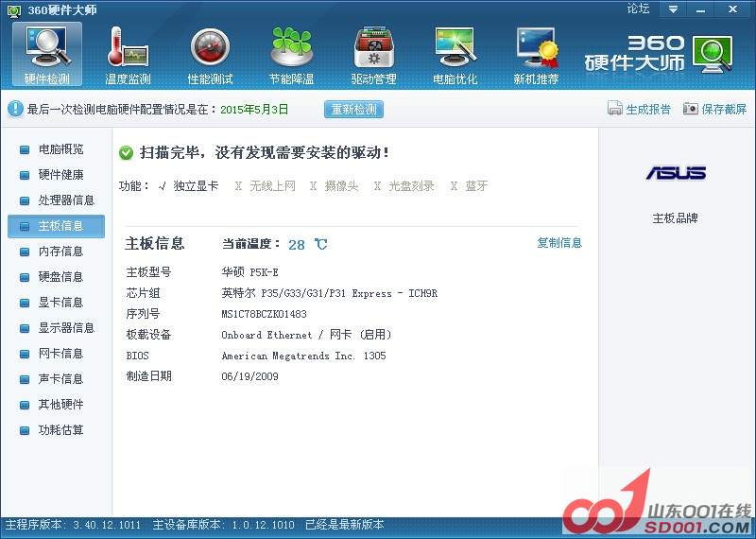Click the 蓝牙 feature label
Viewport: 756px width, 539px height.
click(476, 186)
